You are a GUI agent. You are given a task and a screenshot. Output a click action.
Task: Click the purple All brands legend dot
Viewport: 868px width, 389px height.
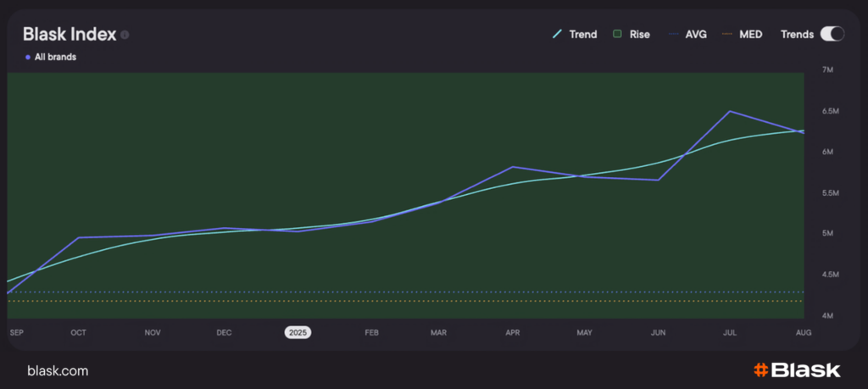(x=28, y=58)
